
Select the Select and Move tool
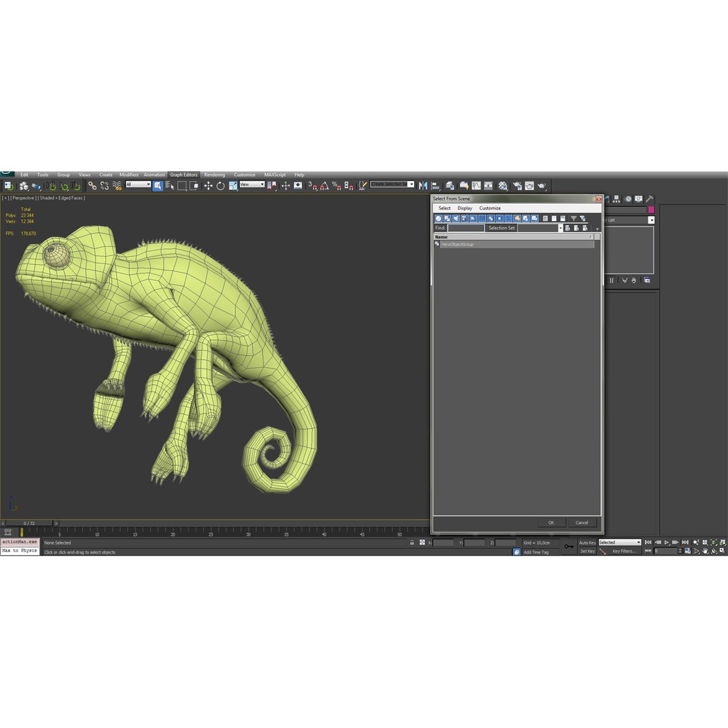208,186
